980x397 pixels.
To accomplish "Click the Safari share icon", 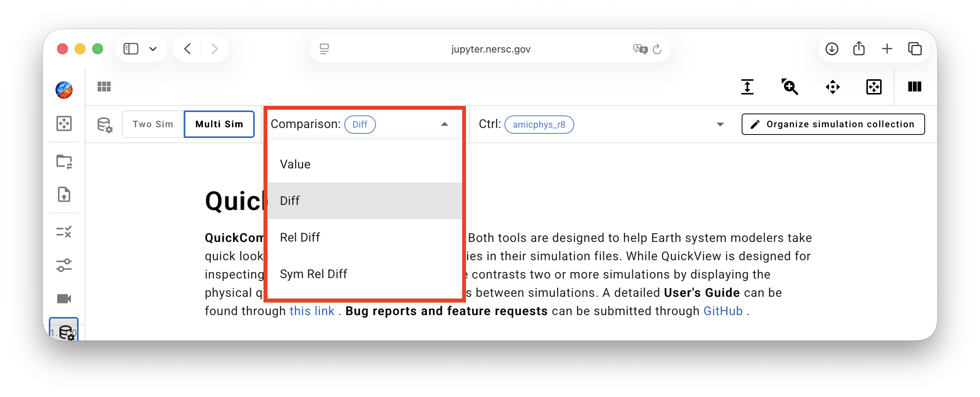I will [859, 48].
